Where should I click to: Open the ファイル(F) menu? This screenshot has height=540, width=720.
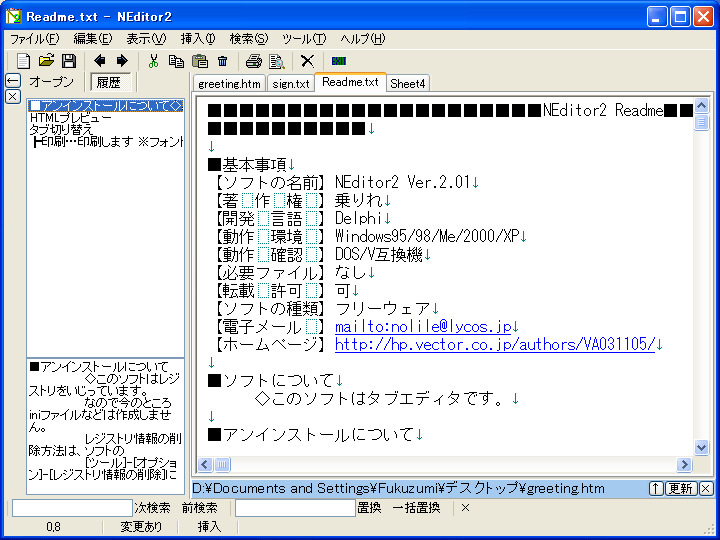coord(35,39)
